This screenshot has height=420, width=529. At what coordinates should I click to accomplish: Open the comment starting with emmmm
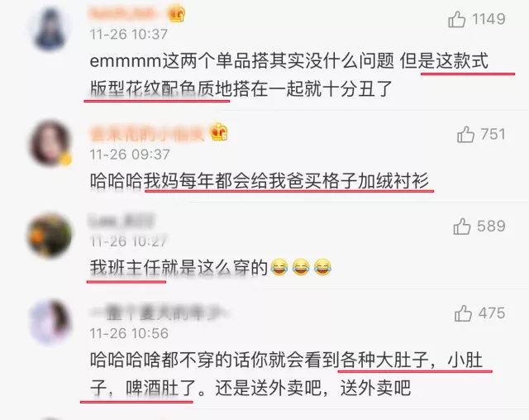pos(288,75)
